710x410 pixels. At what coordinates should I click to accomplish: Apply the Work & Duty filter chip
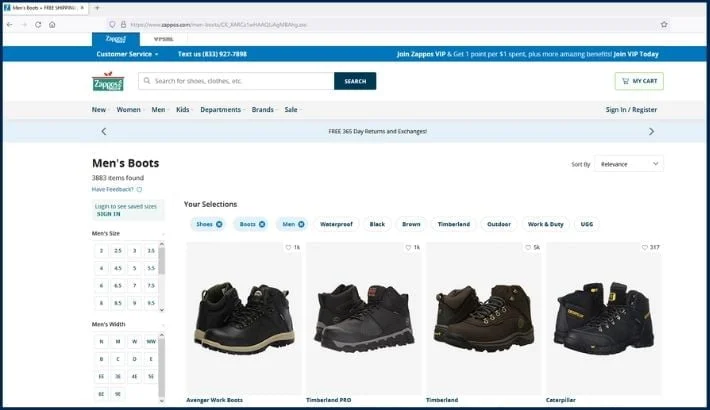(546, 224)
